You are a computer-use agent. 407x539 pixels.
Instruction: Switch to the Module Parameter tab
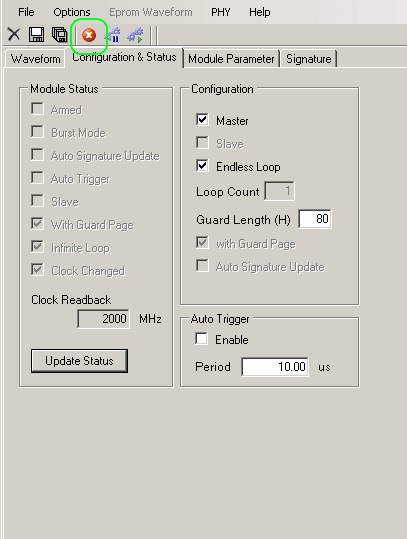[231, 59]
